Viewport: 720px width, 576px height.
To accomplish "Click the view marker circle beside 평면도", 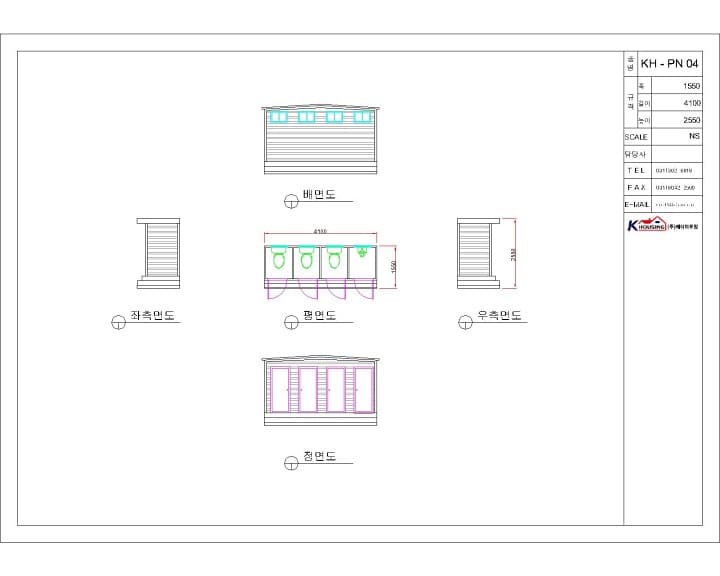I will tap(291, 322).
